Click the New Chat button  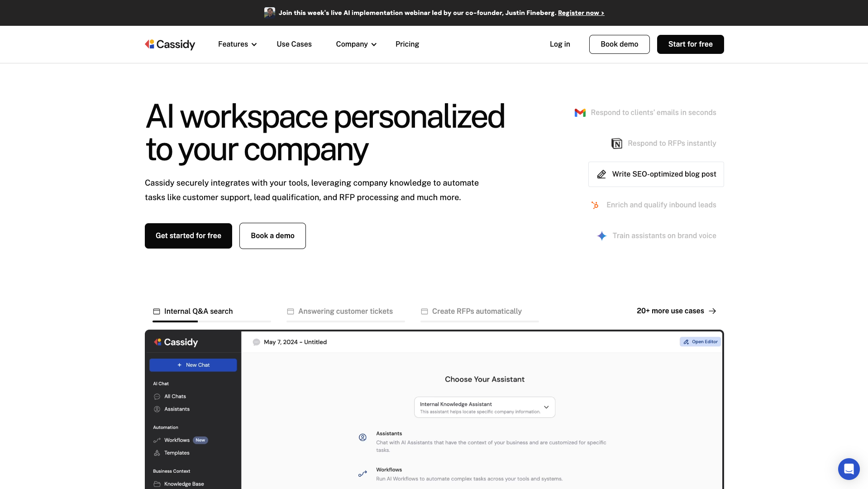click(193, 365)
